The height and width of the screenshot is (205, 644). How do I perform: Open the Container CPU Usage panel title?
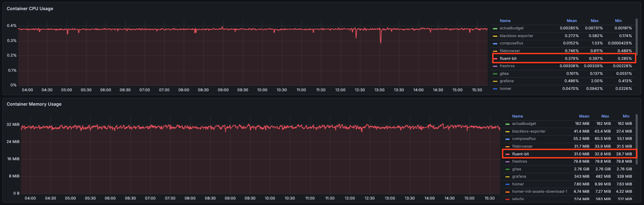(x=30, y=8)
